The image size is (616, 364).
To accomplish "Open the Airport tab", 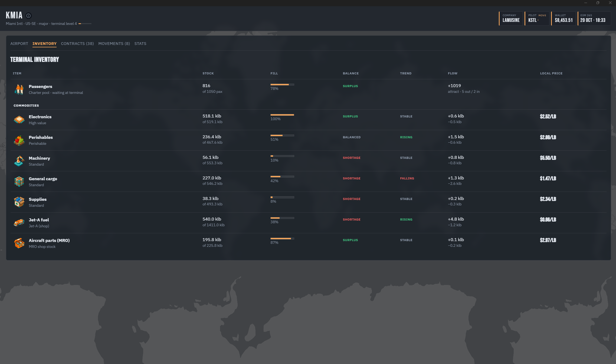I will [19, 44].
